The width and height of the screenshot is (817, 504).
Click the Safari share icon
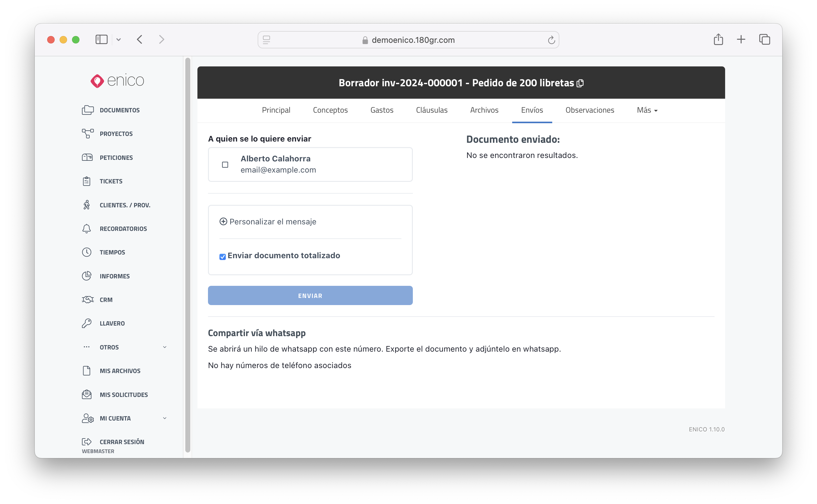(718, 40)
